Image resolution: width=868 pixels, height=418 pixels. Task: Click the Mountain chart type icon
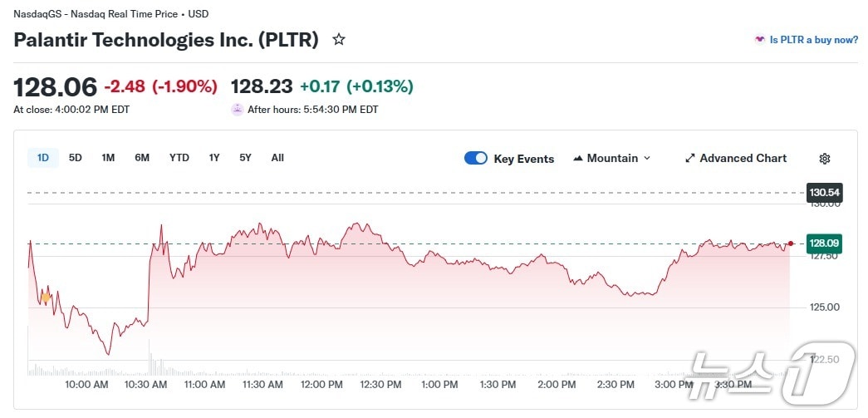pyautogui.click(x=578, y=159)
